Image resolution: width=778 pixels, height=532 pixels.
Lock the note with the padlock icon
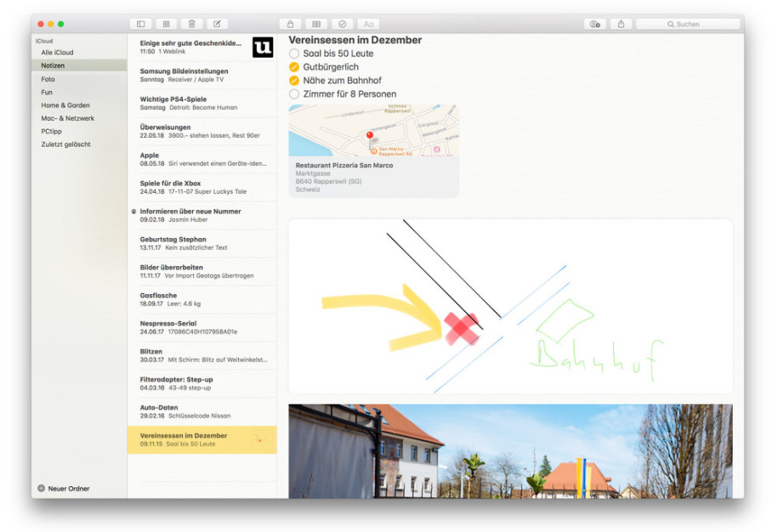[x=290, y=24]
